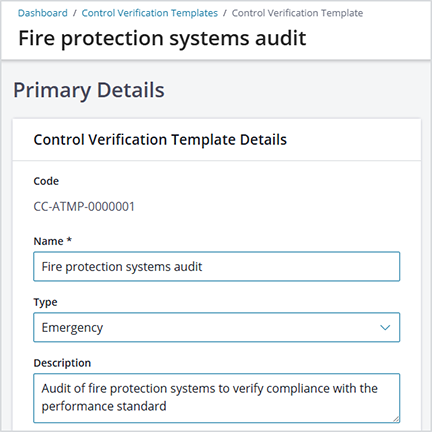Focus the Description text area

(x=217, y=398)
